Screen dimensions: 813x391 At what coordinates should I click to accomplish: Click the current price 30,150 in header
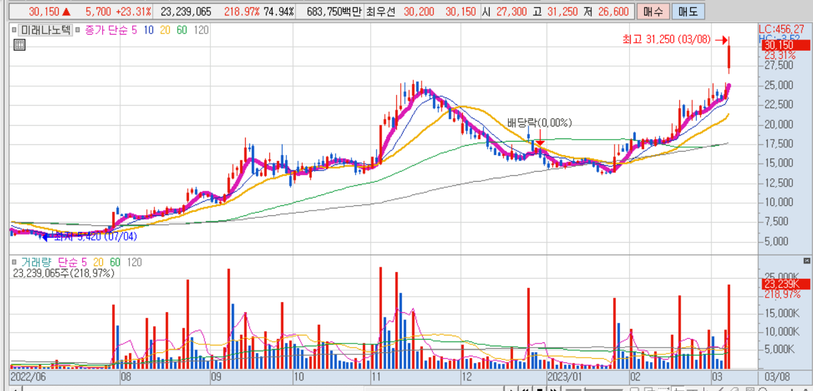(45, 11)
